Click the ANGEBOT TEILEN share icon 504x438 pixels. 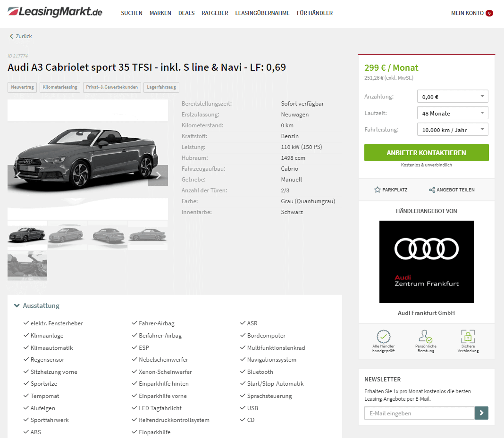(432, 190)
